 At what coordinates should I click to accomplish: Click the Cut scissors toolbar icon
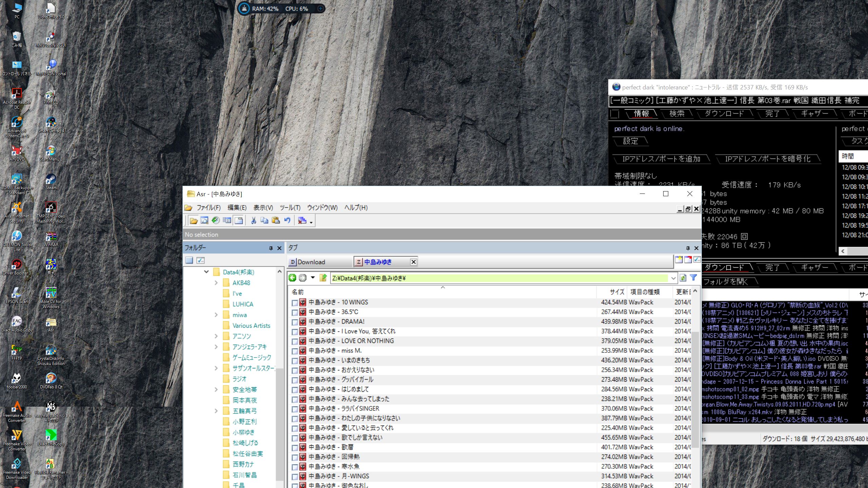point(253,221)
